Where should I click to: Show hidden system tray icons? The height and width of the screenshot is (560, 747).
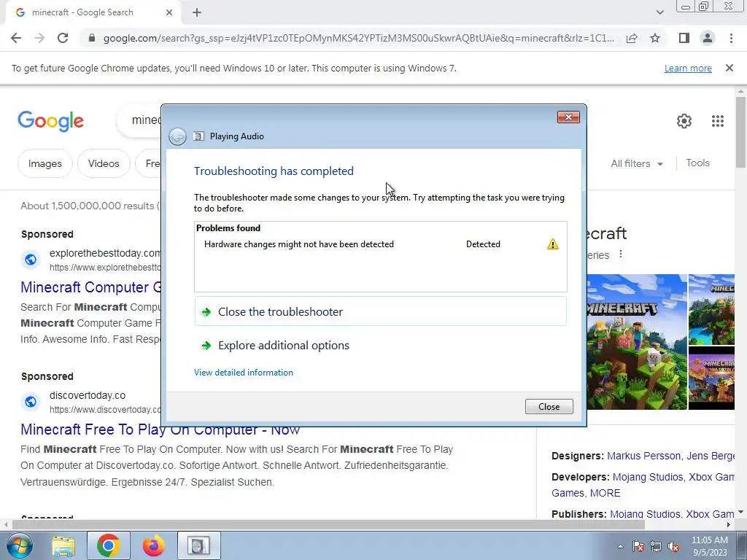point(620,547)
